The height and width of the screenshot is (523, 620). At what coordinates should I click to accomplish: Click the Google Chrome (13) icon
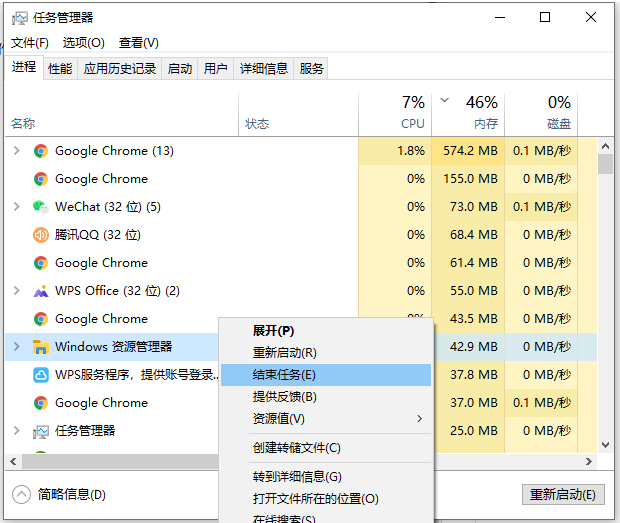[41, 151]
